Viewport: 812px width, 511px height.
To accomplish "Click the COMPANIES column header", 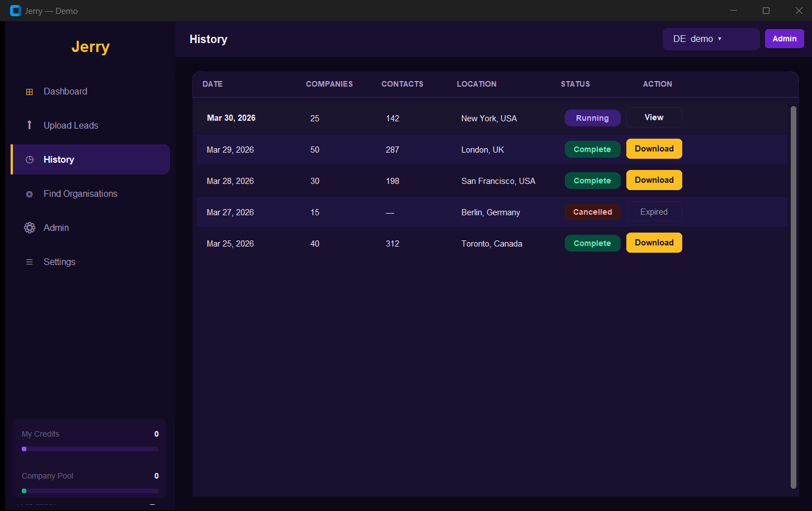I will 329,84.
